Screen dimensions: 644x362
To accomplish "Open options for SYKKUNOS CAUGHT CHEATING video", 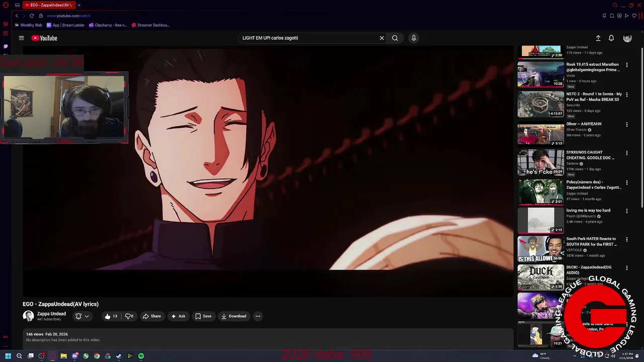I will [627, 153].
